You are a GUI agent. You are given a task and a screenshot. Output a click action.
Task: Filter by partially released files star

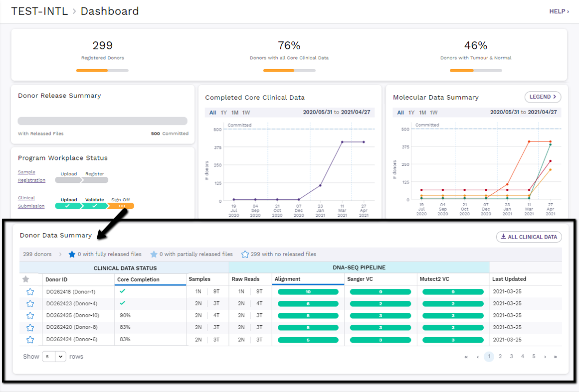[154, 254]
